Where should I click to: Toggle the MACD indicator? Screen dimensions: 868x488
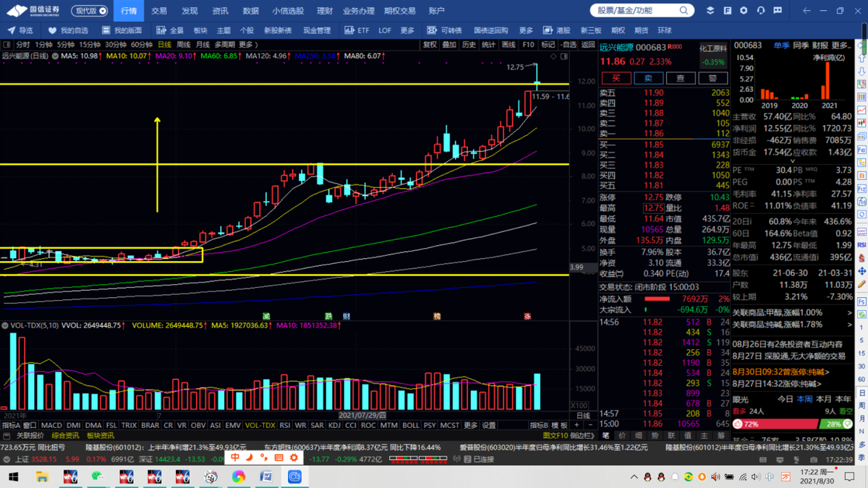[x=51, y=426]
